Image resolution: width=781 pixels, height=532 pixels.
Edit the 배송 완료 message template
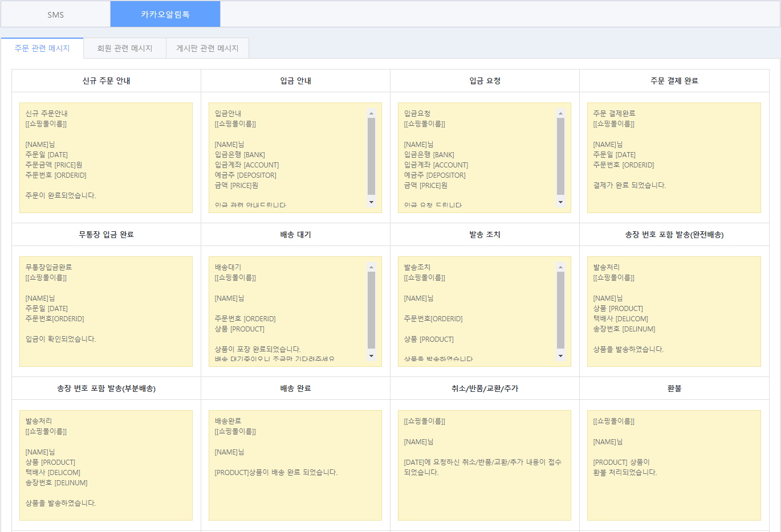(x=295, y=465)
